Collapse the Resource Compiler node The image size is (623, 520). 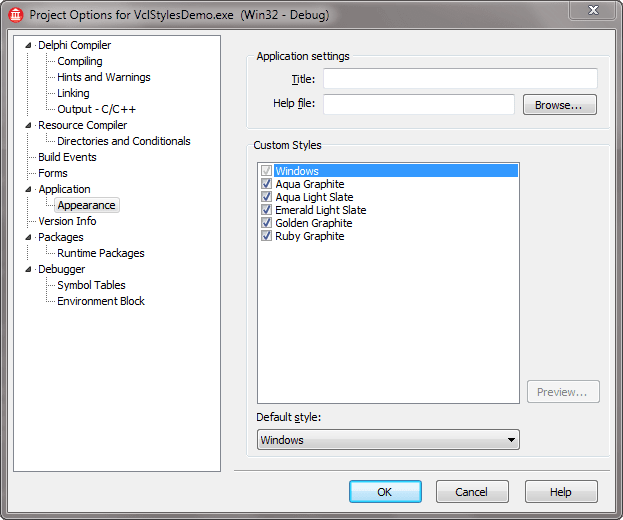(x=29, y=126)
